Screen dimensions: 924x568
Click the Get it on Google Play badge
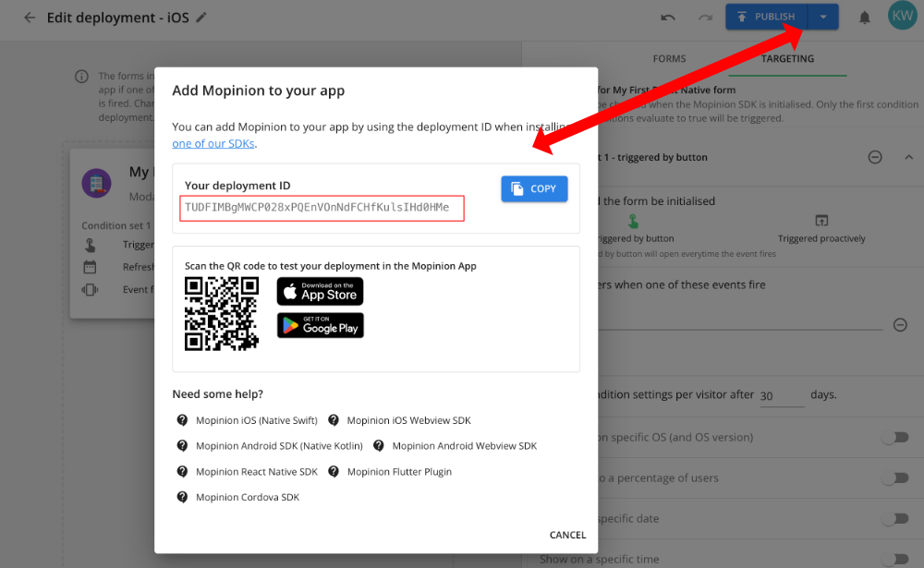320,324
